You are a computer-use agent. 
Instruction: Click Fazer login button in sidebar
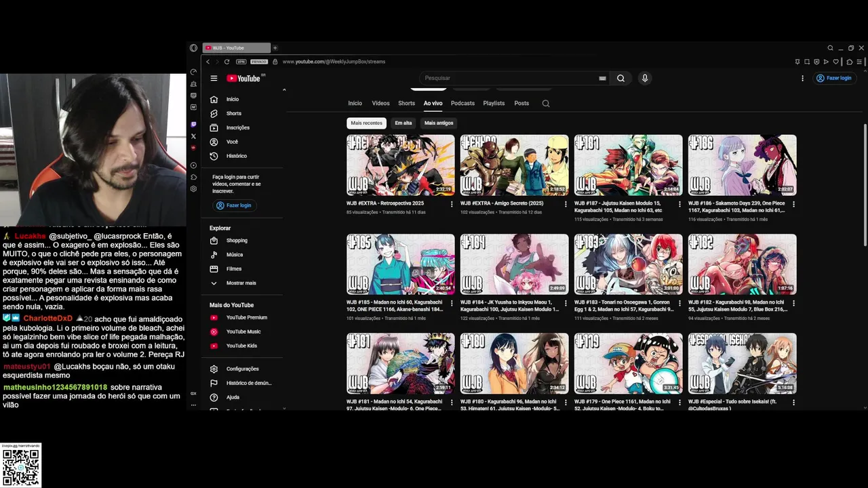(x=234, y=205)
